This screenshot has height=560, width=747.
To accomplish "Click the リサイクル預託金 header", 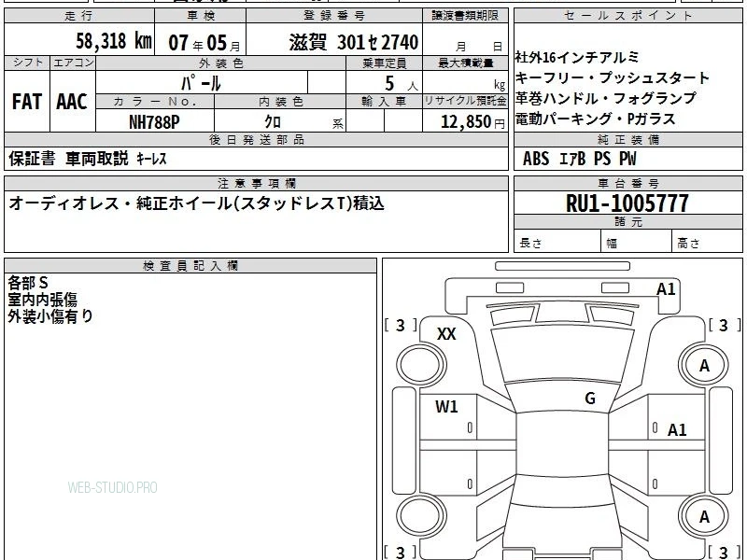I will pos(465,101).
